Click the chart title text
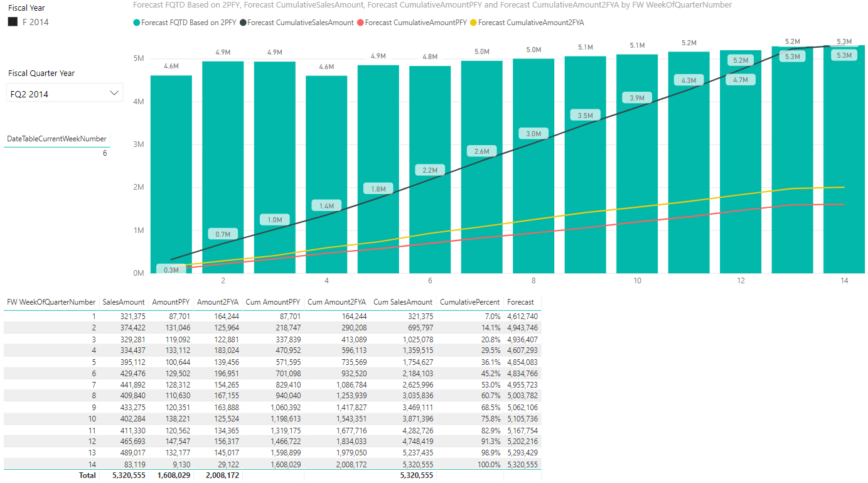Screen dimensions: 868x483 tap(432, 4)
